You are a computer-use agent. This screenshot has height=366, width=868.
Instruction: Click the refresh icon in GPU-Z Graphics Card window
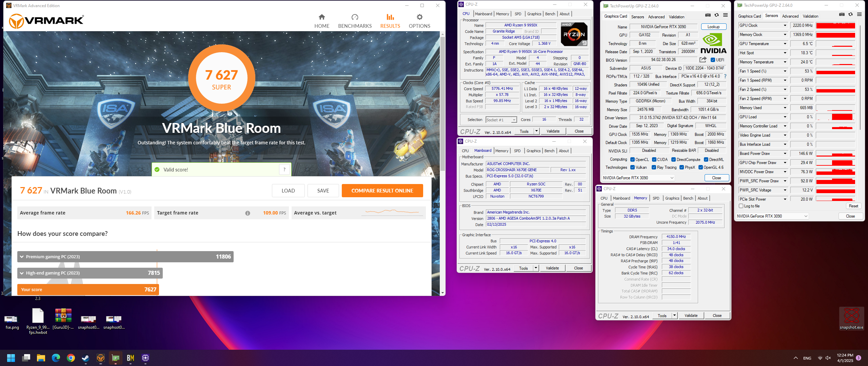pyautogui.click(x=716, y=15)
